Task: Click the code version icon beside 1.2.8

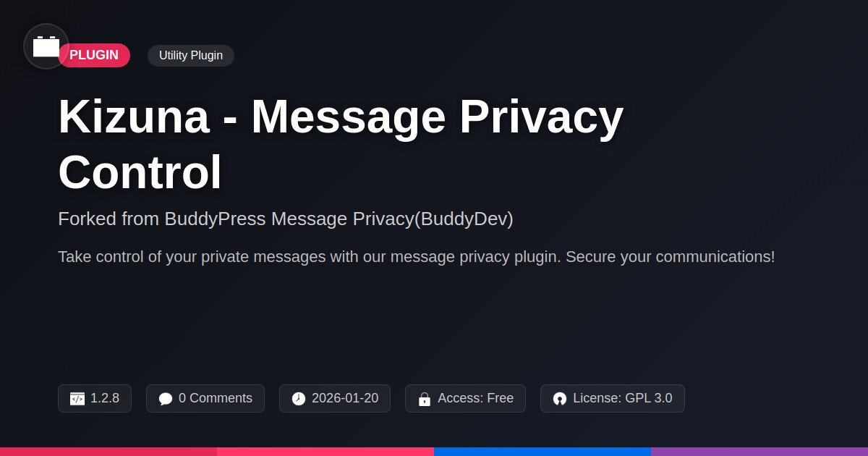Action: pyautogui.click(x=77, y=399)
